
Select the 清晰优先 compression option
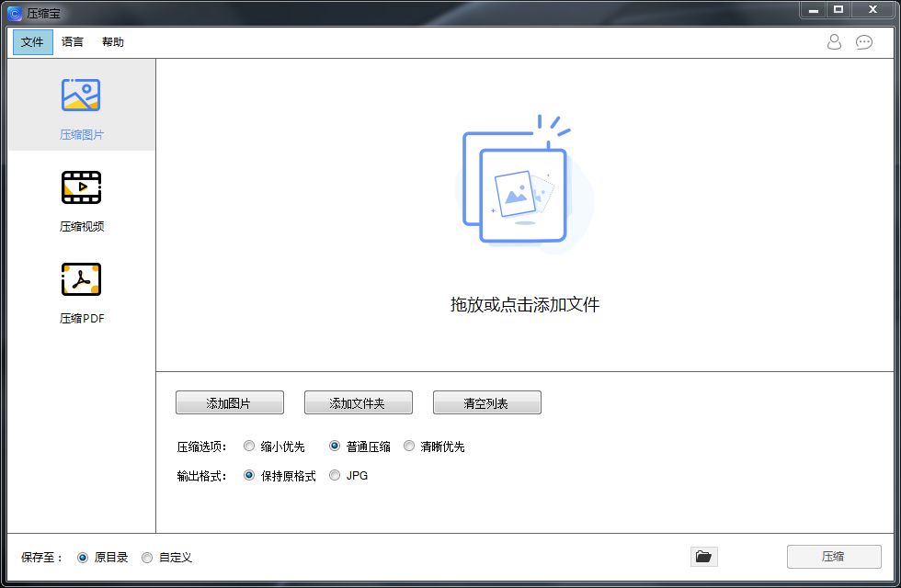pyautogui.click(x=409, y=446)
